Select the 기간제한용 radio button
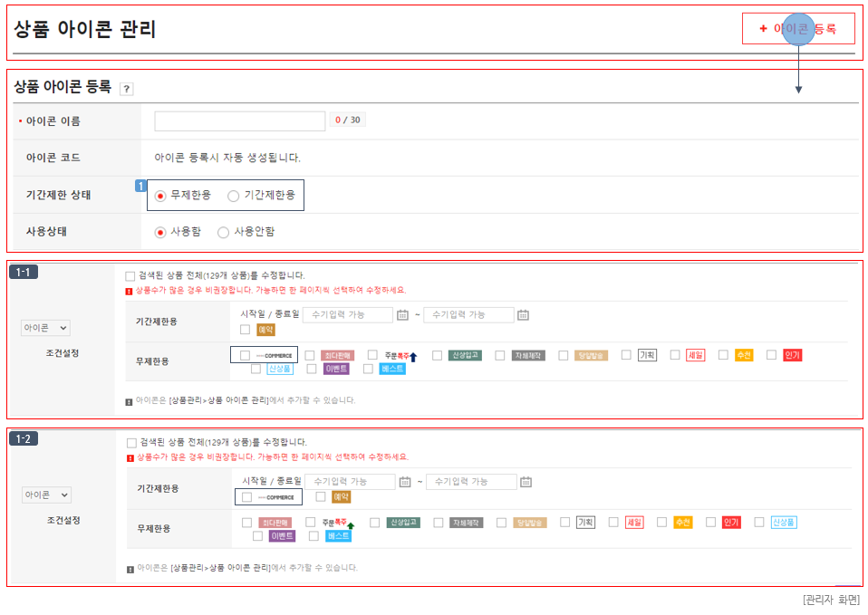This screenshot has height=615, width=868. (x=234, y=196)
